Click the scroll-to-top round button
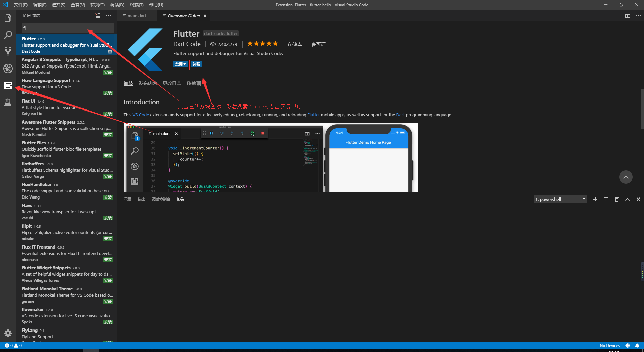The image size is (644, 352). coord(626,177)
